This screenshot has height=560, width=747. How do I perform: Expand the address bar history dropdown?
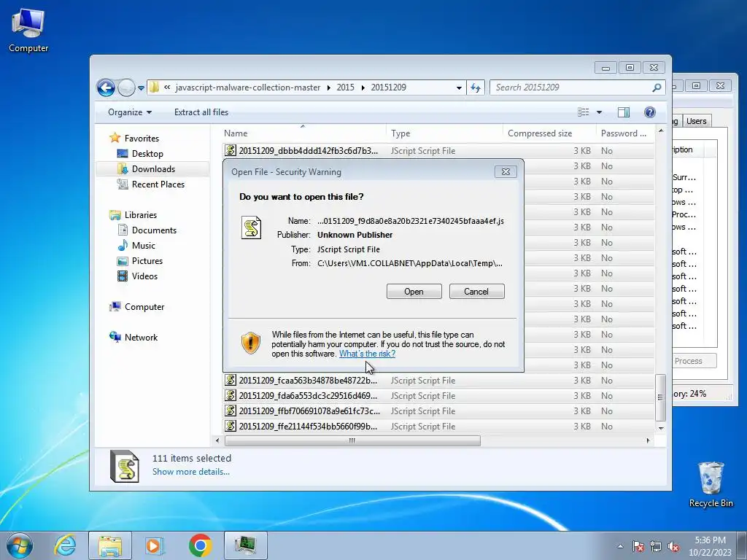click(x=459, y=88)
